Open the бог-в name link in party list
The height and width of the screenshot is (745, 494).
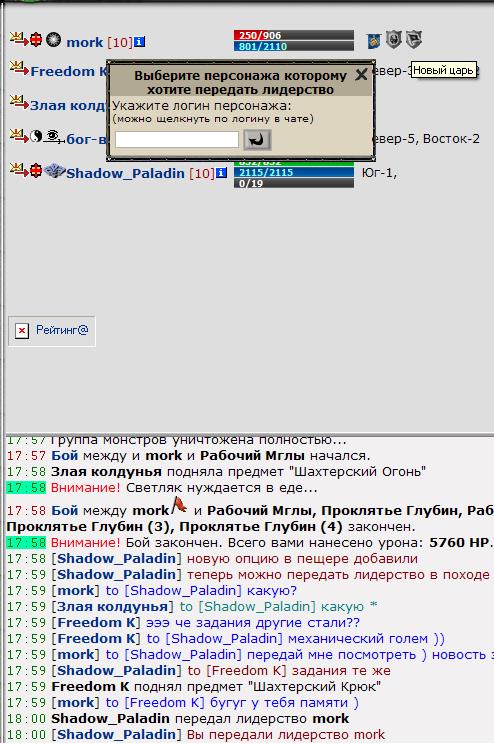click(x=86, y=139)
